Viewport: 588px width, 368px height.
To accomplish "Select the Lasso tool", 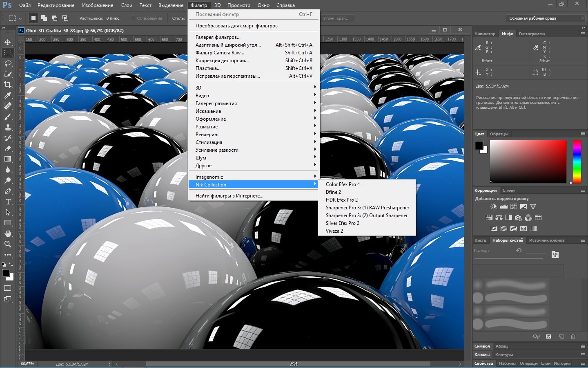I will coord(8,63).
